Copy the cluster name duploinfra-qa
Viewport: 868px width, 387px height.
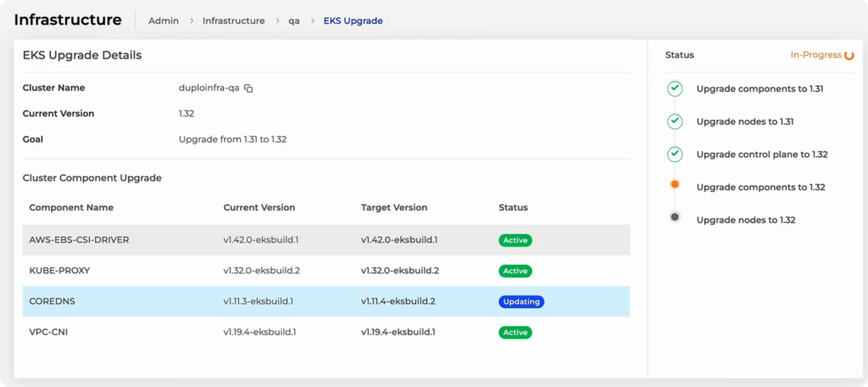(x=248, y=88)
